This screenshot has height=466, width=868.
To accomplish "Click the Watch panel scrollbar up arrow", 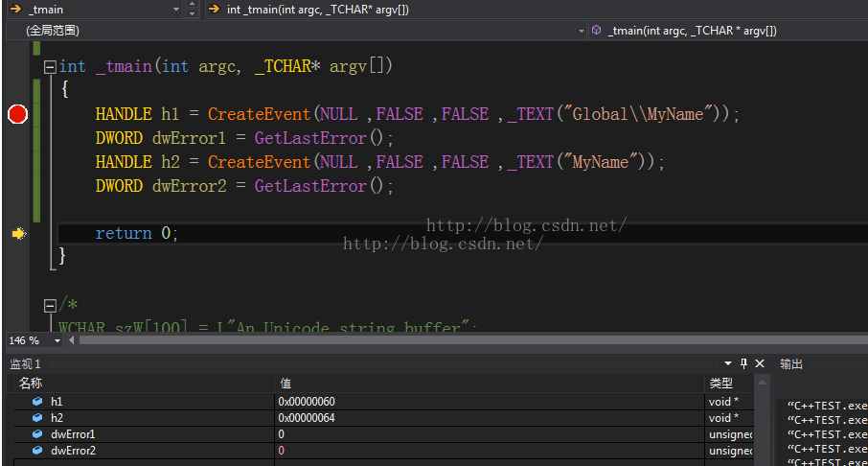I will (763, 383).
